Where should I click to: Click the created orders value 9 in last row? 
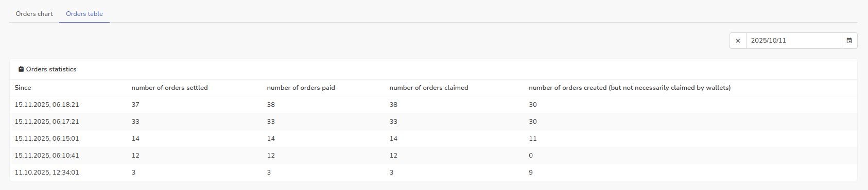531,172
